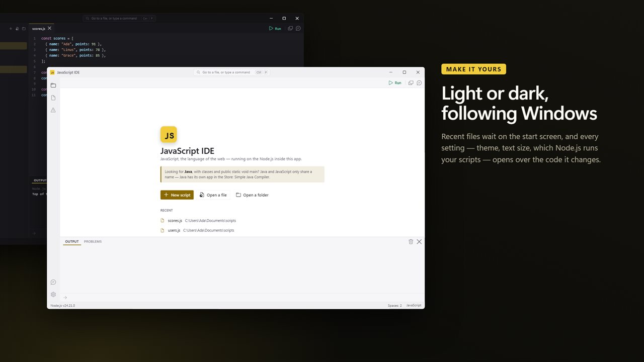
Task: Create a New script
Action: 177,195
